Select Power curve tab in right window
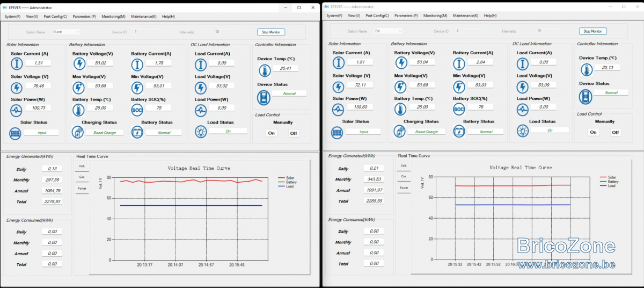Image resolution: width=644 pixels, height=288 pixels. (x=404, y=188)
